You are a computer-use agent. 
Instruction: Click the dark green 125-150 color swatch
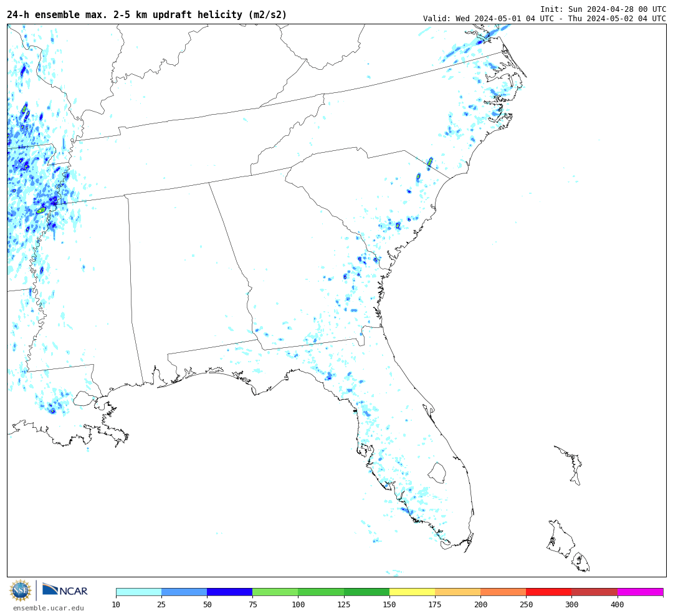tap(366, 592)
